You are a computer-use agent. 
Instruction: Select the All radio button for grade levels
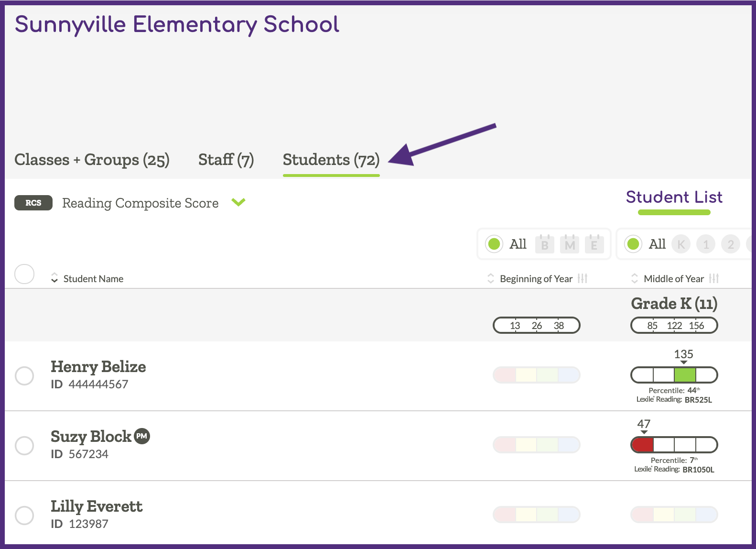pyautogui.click(x=634, y=244)
